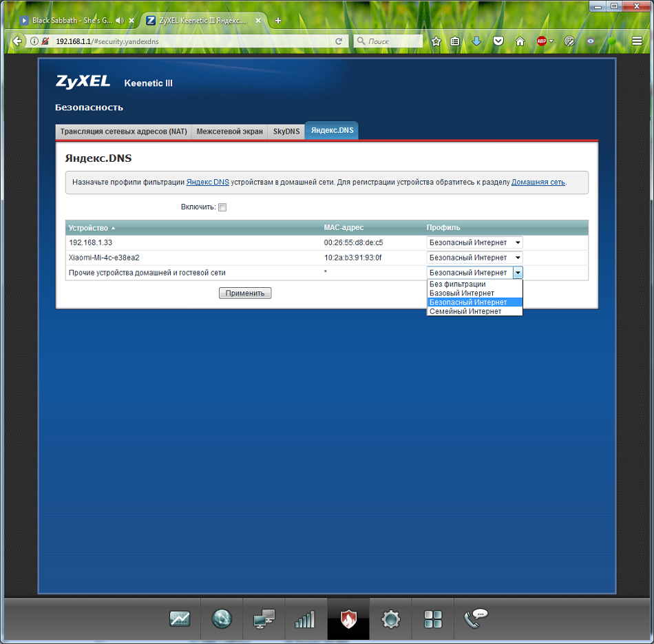654x644 pixels.
Task: Collapse the profile dropdown for Прочие устройства
Action: click(x=518, y=273)
